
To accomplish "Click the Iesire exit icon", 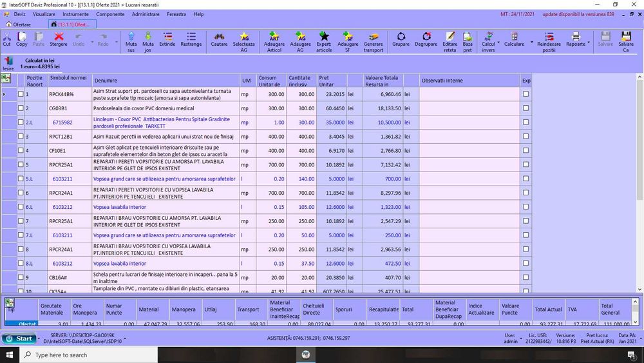I will [x=8, y=63].
